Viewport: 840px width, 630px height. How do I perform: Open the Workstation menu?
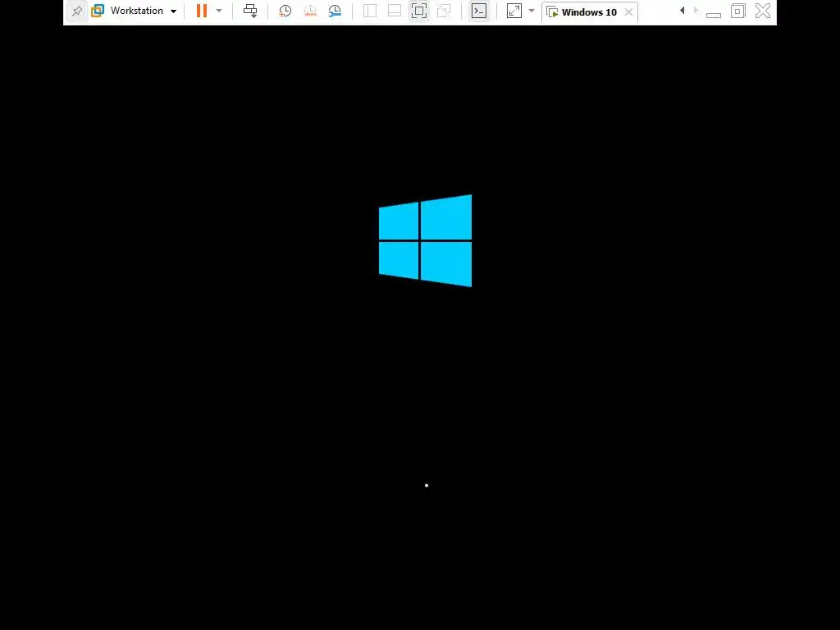143,11
